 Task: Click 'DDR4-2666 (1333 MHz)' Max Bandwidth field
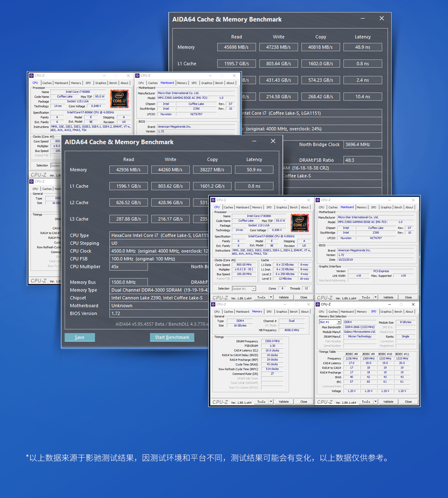click(x=360, y=327)
